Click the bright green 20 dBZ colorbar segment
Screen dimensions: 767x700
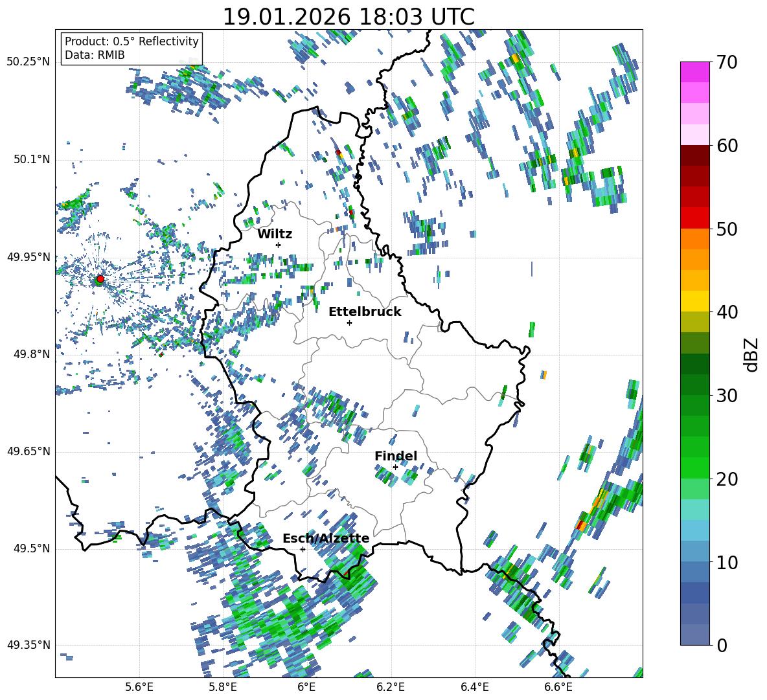tap(694, 468)
